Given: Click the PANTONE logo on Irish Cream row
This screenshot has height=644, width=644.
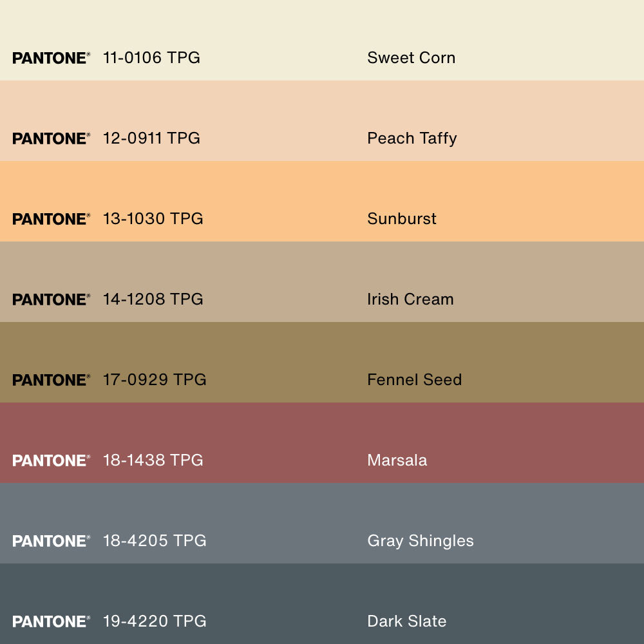Looking at the screenshot, I should [x=51, y=299].
